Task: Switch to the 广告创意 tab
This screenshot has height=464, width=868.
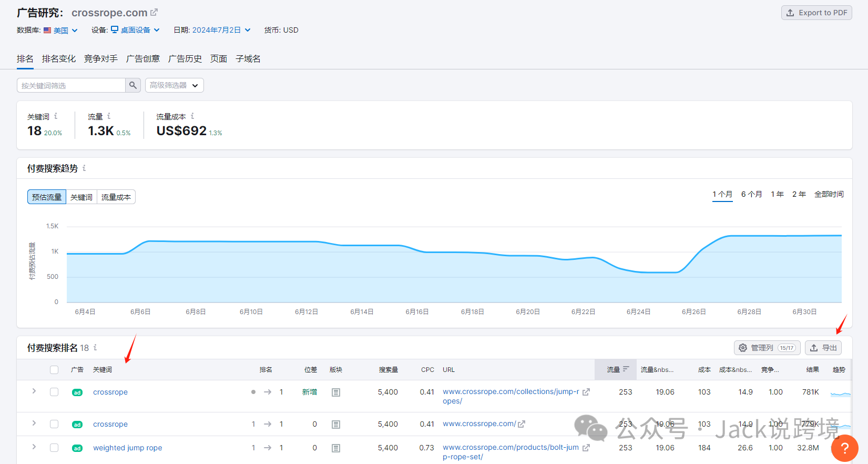Action: point(143,59)
